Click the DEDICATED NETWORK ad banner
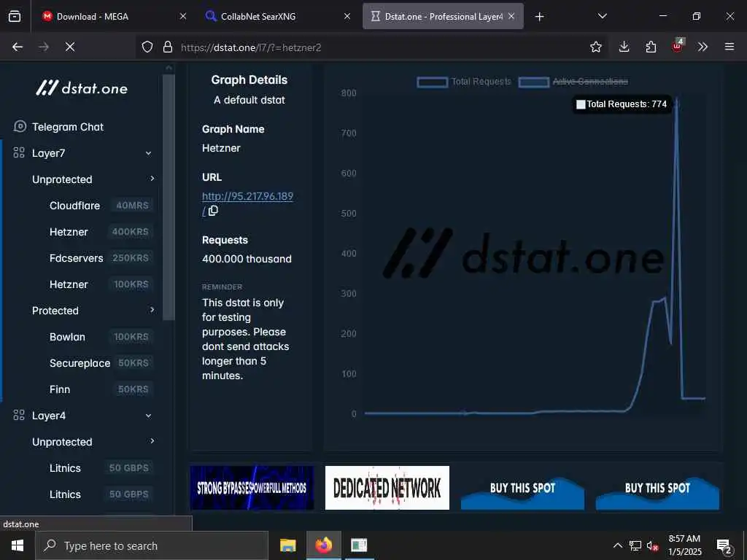This screenshot has height=560, width=747. click(x=387, y=488)
